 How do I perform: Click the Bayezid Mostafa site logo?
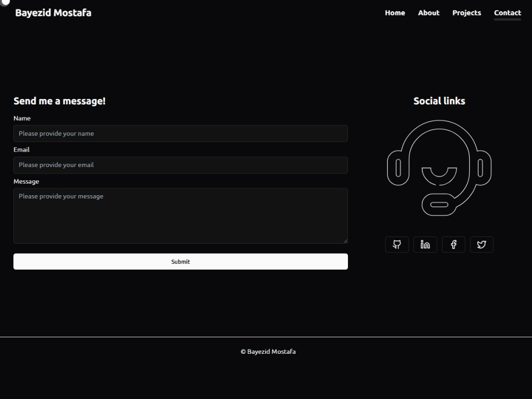pos(53,13)
